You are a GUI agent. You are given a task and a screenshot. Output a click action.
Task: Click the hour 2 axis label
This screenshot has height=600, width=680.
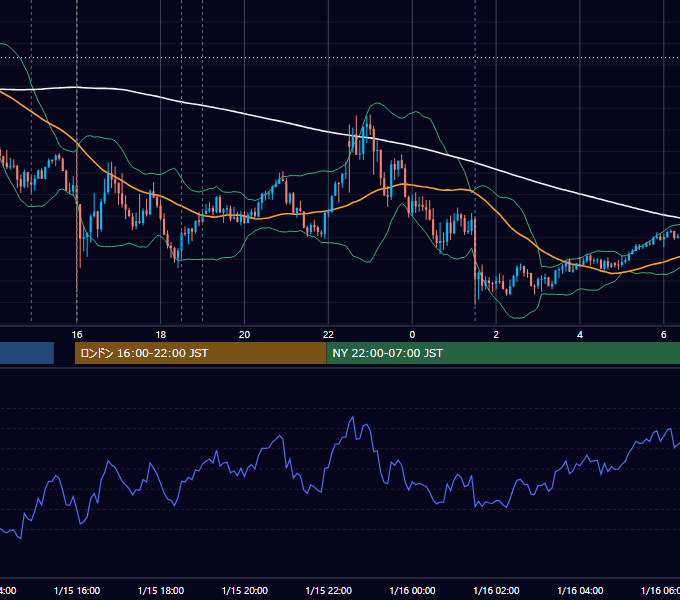[496, 335]
